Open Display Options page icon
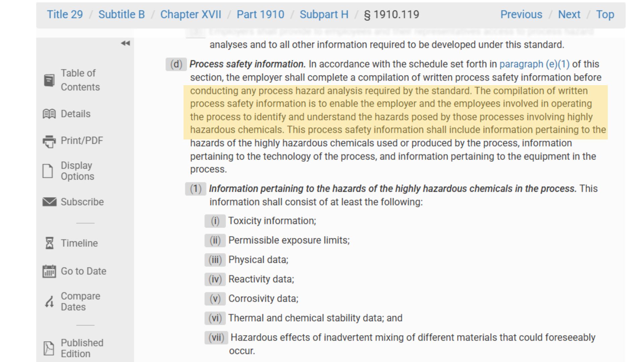The height and width of the screenshot is (362, 644). click(x=48, y=171)
